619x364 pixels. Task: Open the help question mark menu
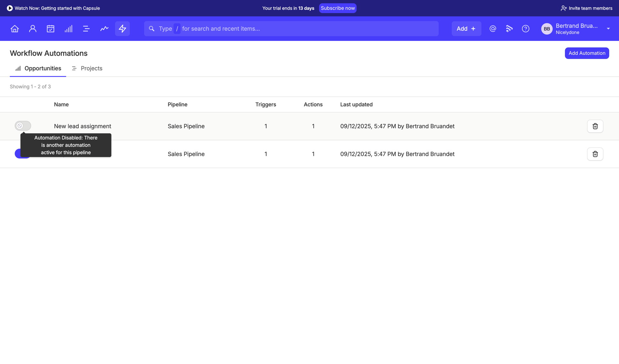[526, 29]
